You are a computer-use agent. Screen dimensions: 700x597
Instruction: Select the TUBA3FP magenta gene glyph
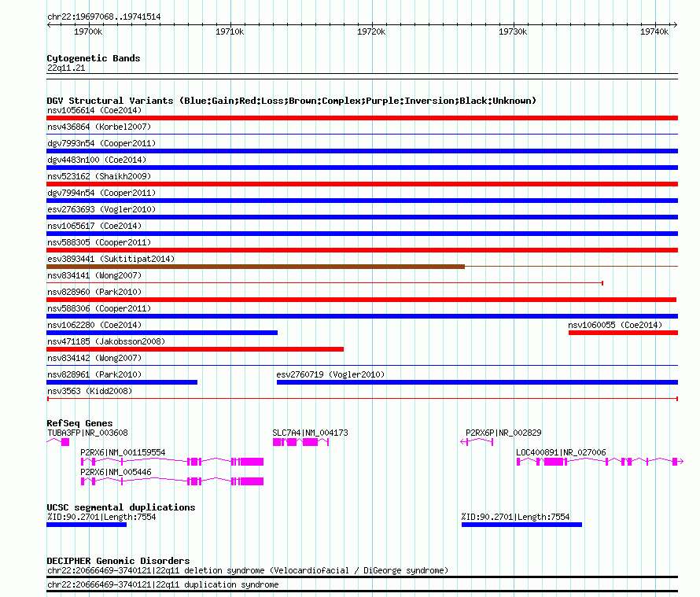pyautogui.click(x=58, y=442)
